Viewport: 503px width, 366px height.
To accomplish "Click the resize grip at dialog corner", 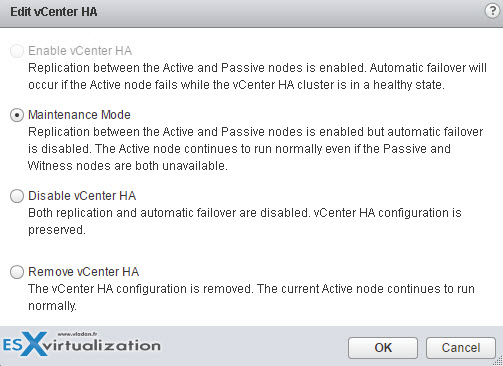I will 498,361.
